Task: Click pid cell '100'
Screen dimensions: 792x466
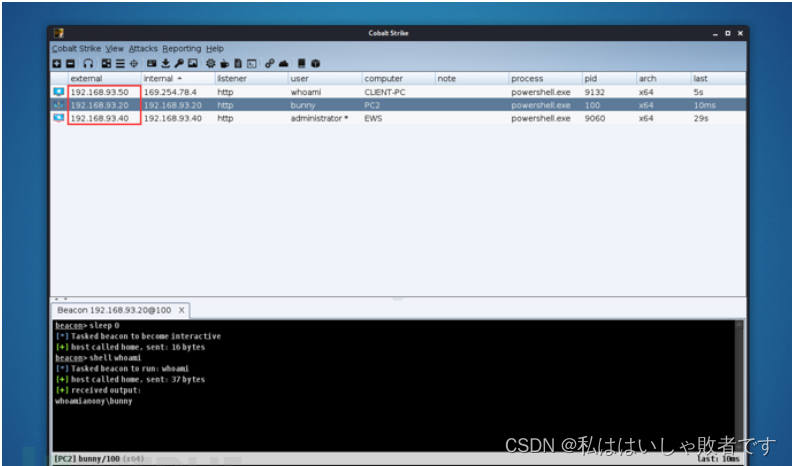Action: coord(592,105)
